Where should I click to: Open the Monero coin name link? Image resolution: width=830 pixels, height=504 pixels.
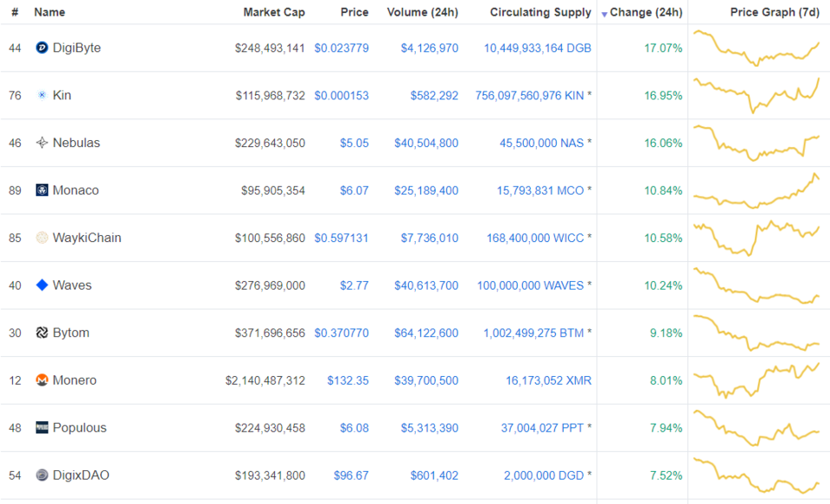pyautogui.click(x=74, y=380)
